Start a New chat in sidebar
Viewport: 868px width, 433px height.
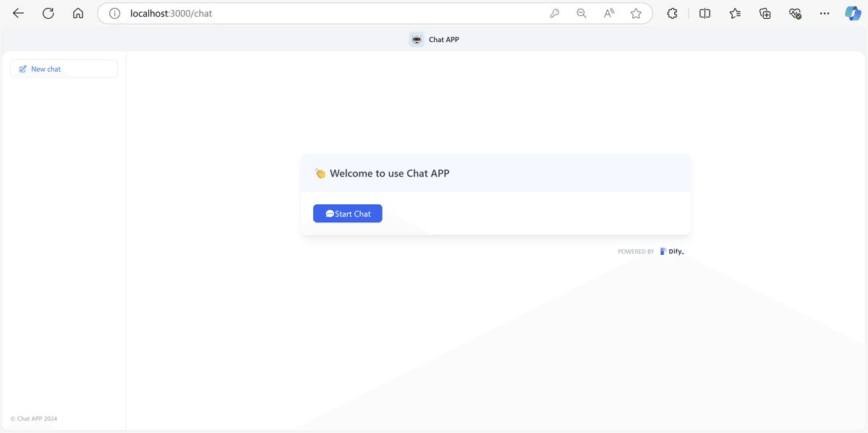64,69
